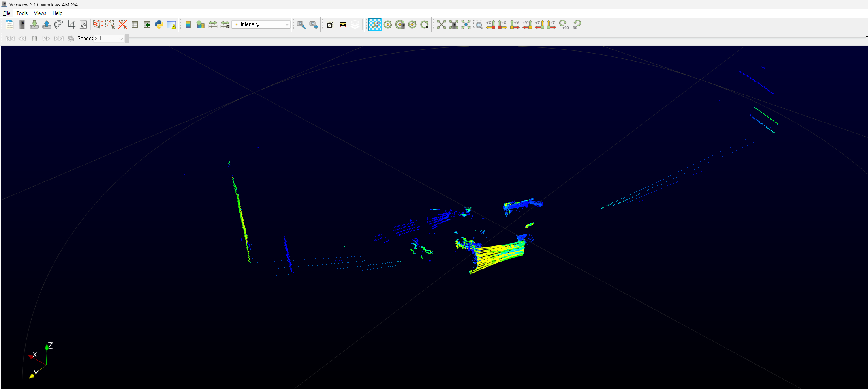This screenshot has height=389, width=868.
Task: Click the center rotation on sensor icon
Action: point(400,24)
